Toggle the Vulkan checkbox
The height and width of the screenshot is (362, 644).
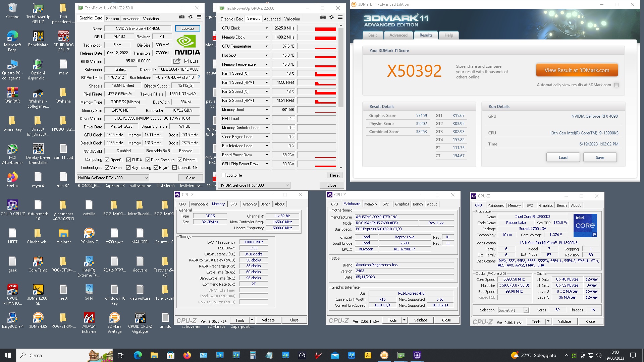click(x=107, y=168)
